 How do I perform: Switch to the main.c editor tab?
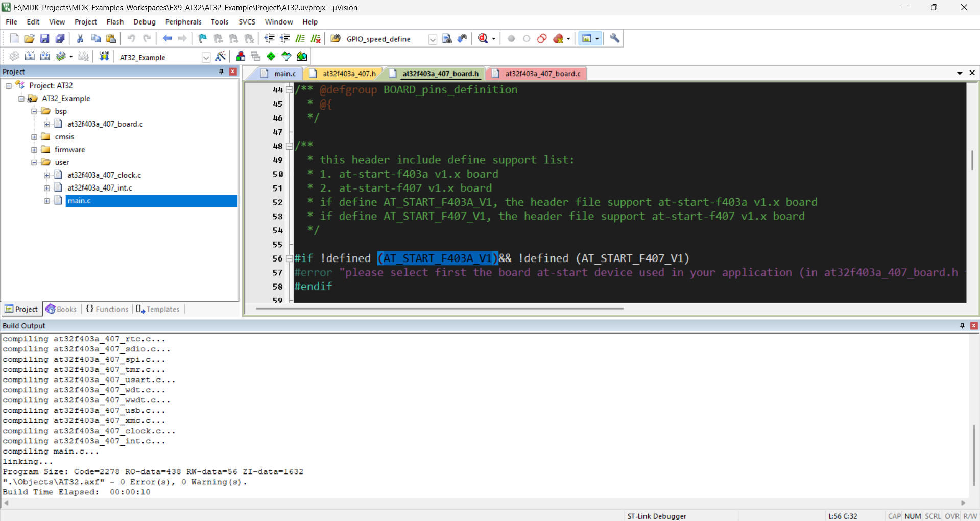[278, 74]
